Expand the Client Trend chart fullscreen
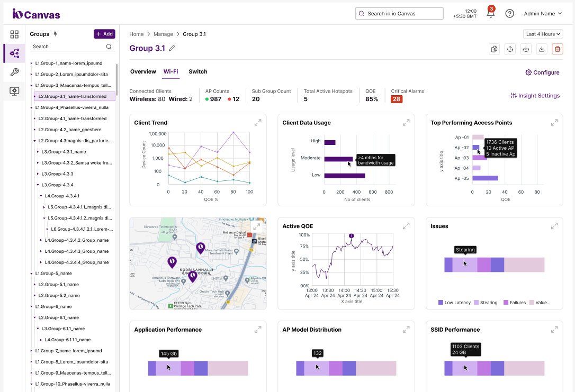 click(258, 123)
